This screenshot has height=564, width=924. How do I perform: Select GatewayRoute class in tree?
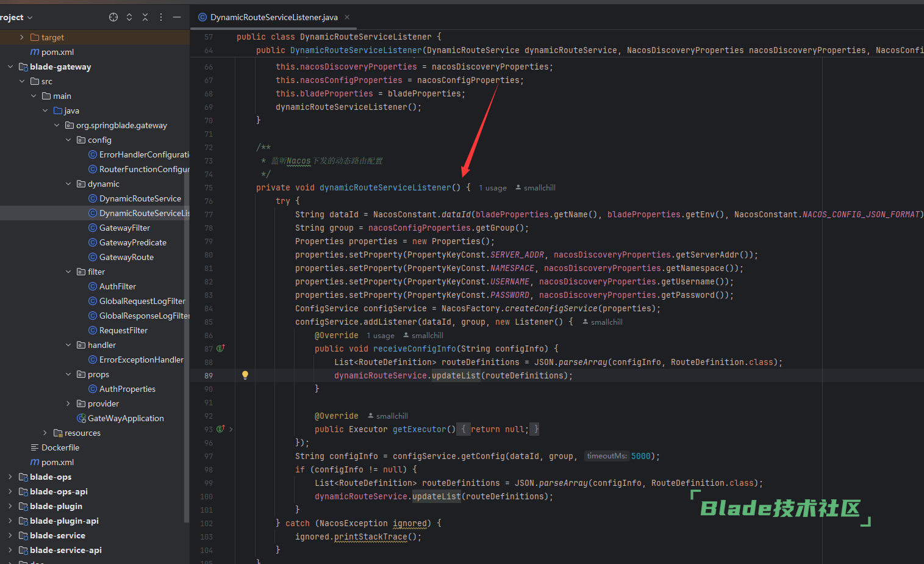pos(121,257)
